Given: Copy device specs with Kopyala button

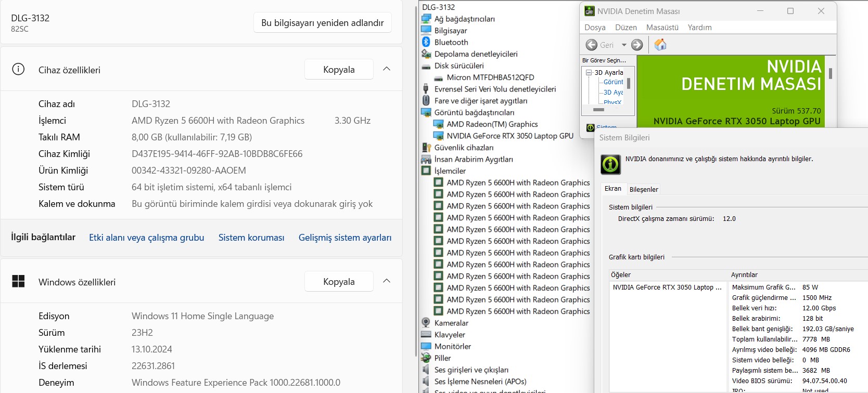Looking at the screenshot, I should pyautogui.click(x=339, y=69).
